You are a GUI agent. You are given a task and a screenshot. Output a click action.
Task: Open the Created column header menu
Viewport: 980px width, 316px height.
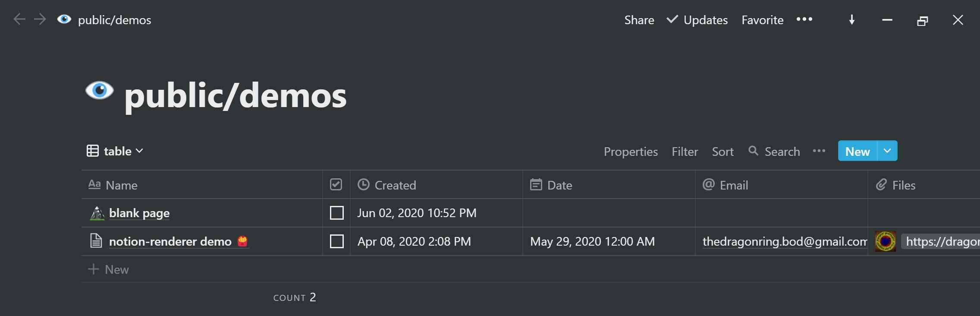436,185
